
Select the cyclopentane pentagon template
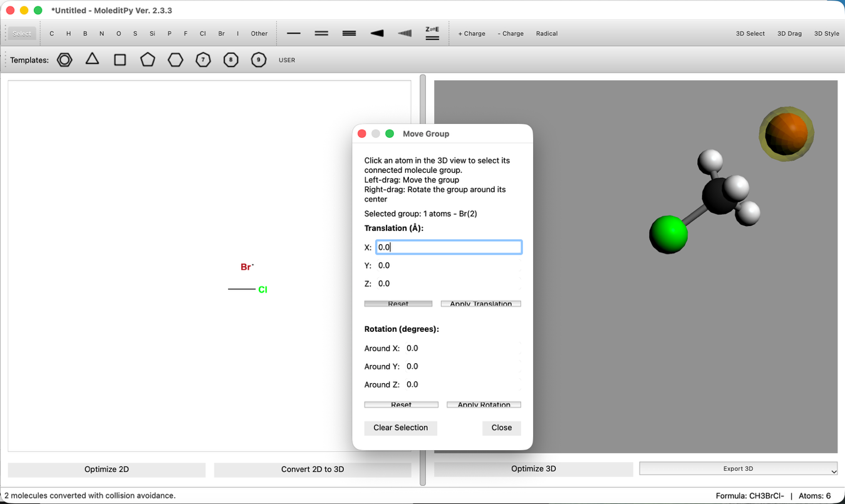(147, 60)
